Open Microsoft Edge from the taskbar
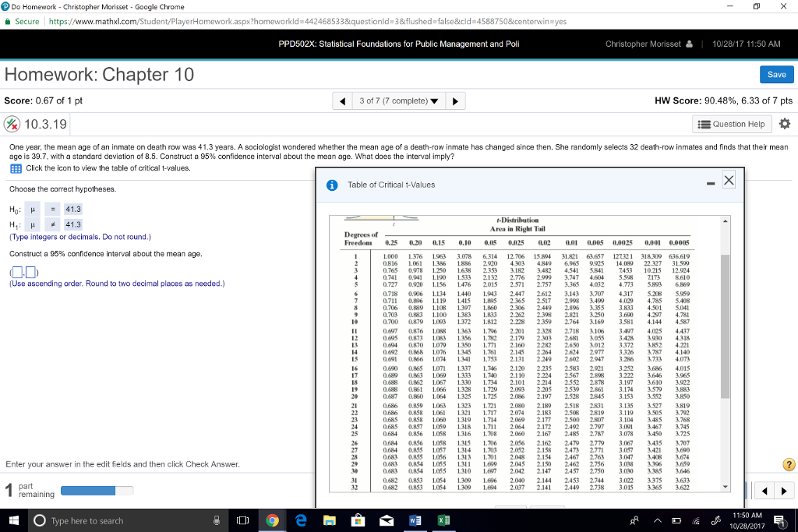The image size is (798, 532). [x=302, y=520]
